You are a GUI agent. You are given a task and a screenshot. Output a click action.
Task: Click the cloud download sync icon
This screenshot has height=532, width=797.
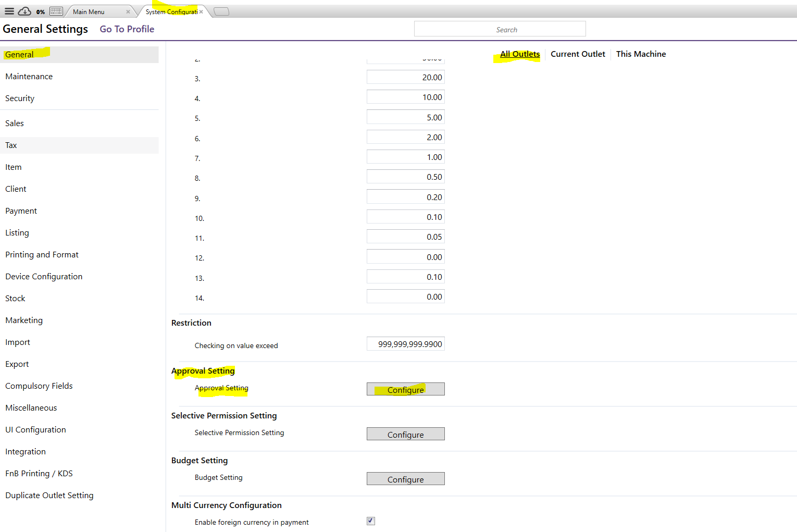coord(24,11)
